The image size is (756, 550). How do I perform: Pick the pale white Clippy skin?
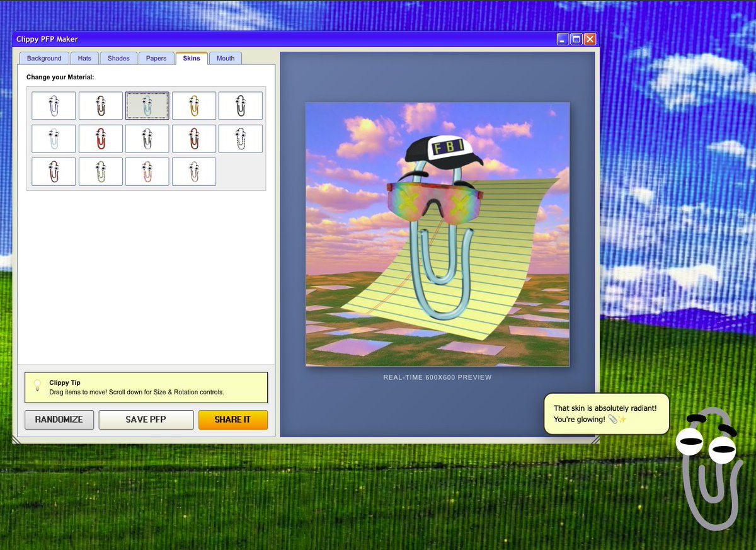[x=54, y=139]
